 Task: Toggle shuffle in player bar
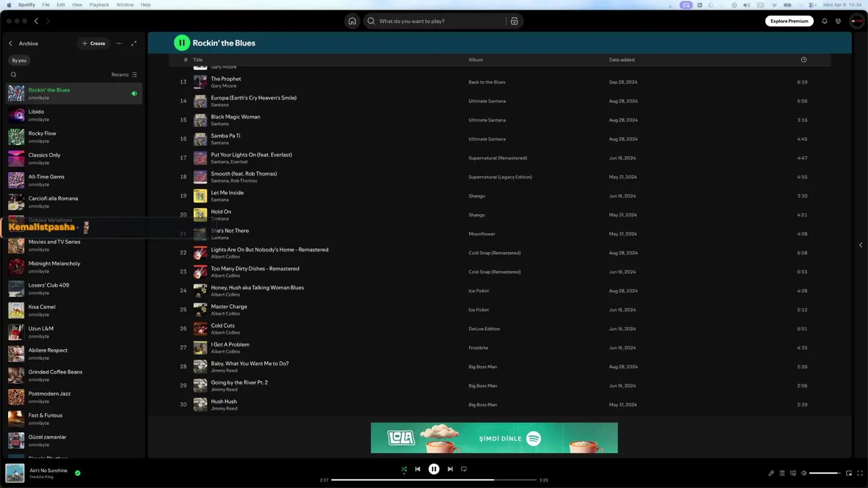tap(403, 469)
